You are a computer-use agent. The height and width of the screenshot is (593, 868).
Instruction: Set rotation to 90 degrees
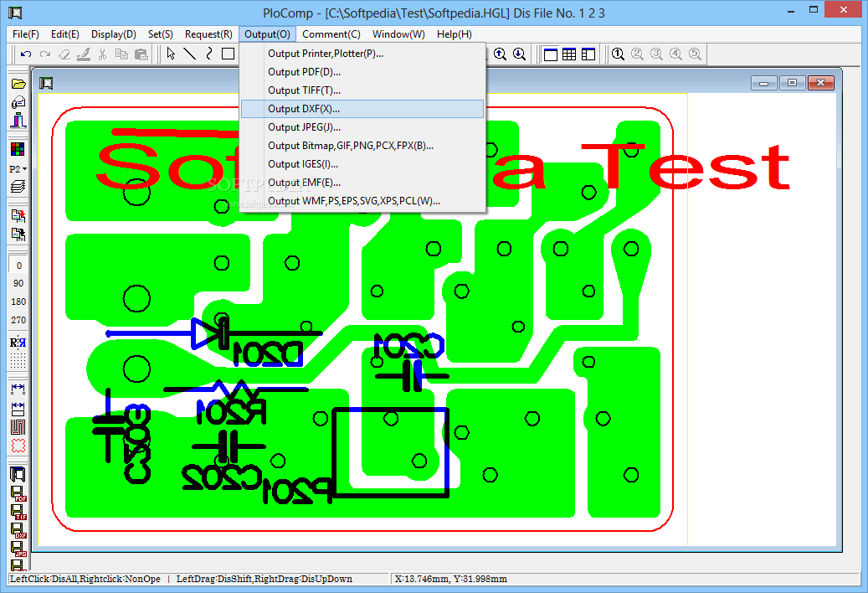click(18, 283)
